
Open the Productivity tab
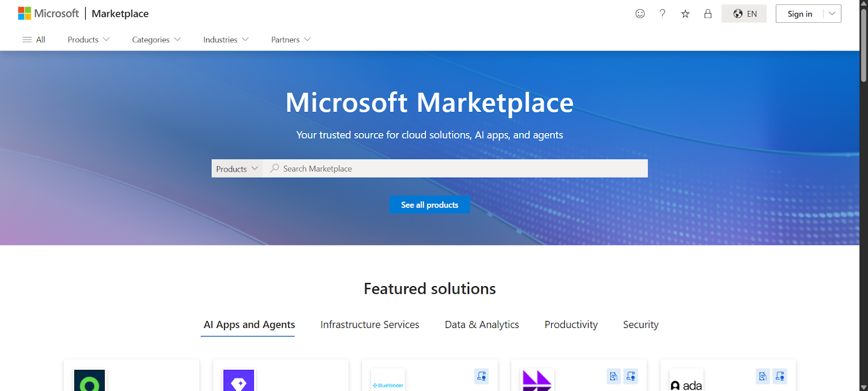click(x=571, y=325)
